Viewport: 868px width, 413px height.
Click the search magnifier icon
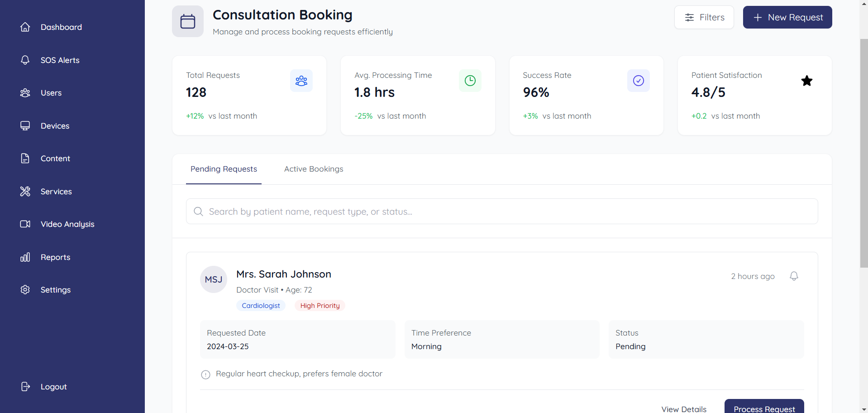[198, 211]
